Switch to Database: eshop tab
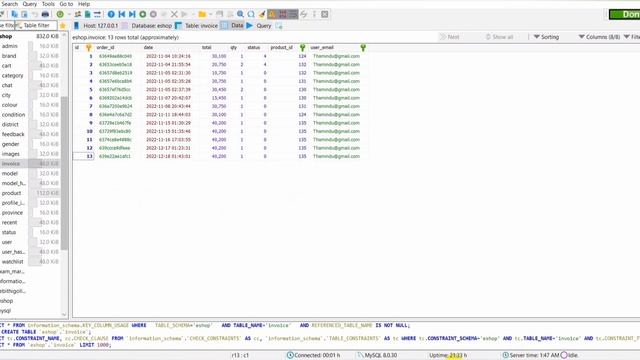Screen dimensions: 640x360 [x=147, y=26]
